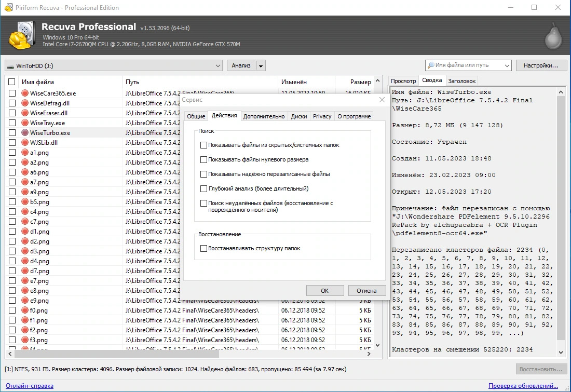Image resolution: width=571 pixels, height=392 pixels.
Task: Click the red status dot for f3.png
Action: [25, 340]
